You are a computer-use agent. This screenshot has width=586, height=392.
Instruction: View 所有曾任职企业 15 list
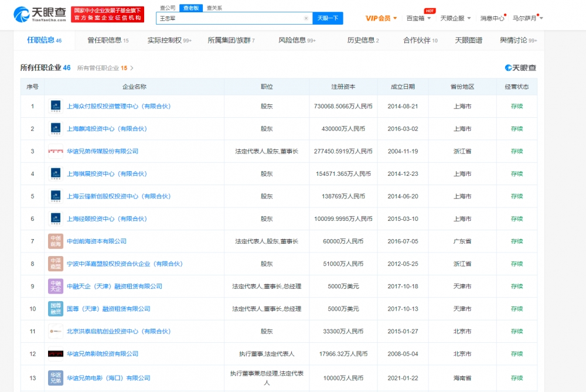click(x=105, y=68)
